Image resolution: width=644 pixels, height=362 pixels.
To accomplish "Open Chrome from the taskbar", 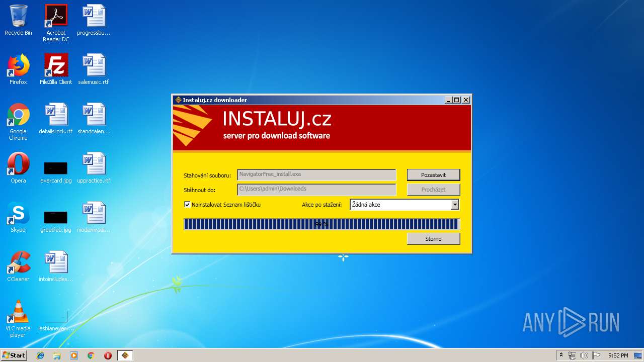I will click(x=91, y=355).
